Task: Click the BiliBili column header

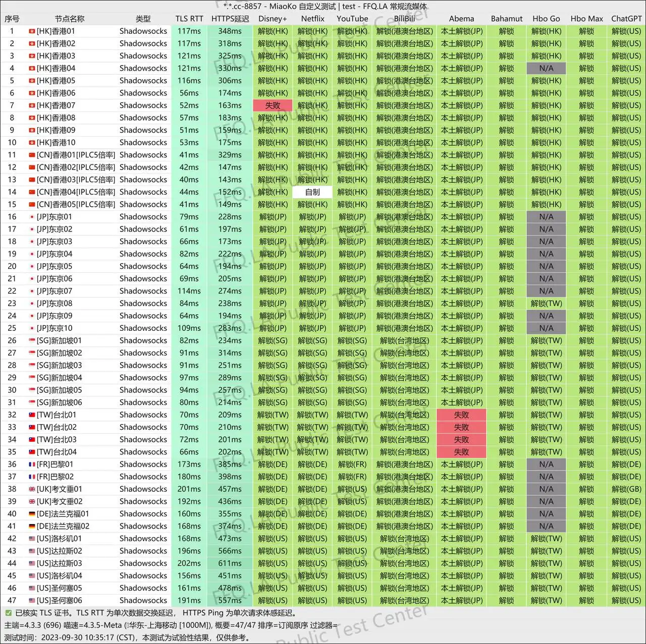Action: point(405,19)
